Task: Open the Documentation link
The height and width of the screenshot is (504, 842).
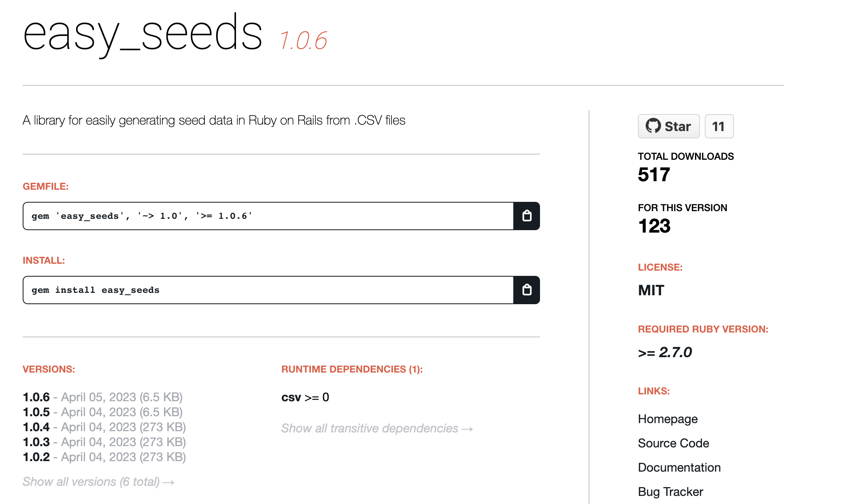Action: point(679,468)
